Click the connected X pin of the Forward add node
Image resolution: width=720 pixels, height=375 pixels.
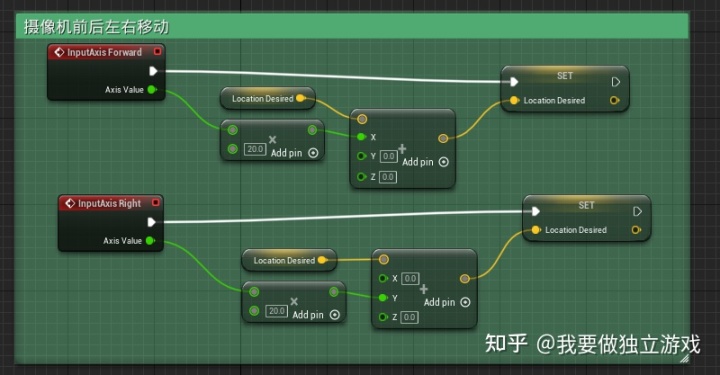(x=361, y=137)
